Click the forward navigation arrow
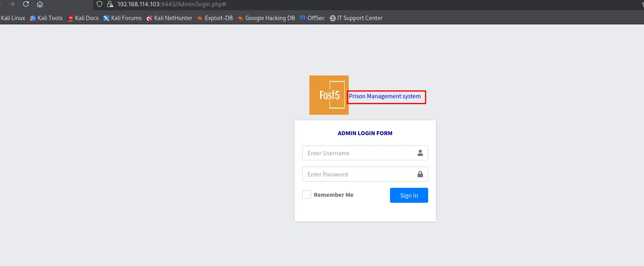Image resolution: width=644 pixels, height=266 pixels. pos(12,4)
